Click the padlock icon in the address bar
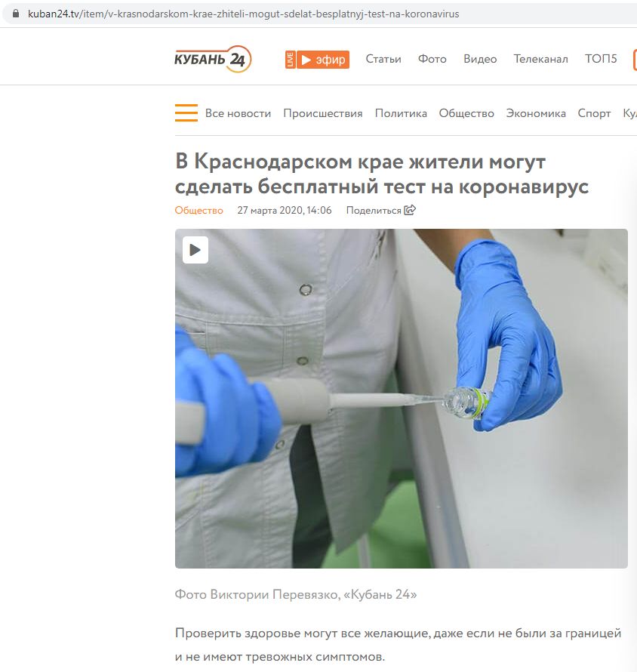This screenshot has height=672, width=637. (16, 14)
